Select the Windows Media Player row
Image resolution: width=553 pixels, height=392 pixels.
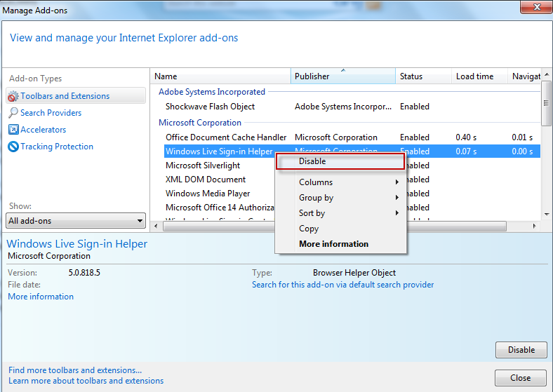(220, 194)
